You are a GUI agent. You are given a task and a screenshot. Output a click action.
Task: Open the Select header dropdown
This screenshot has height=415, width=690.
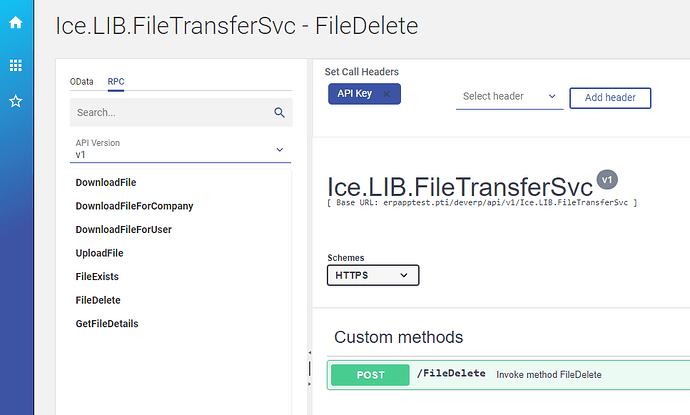[509, 96]
